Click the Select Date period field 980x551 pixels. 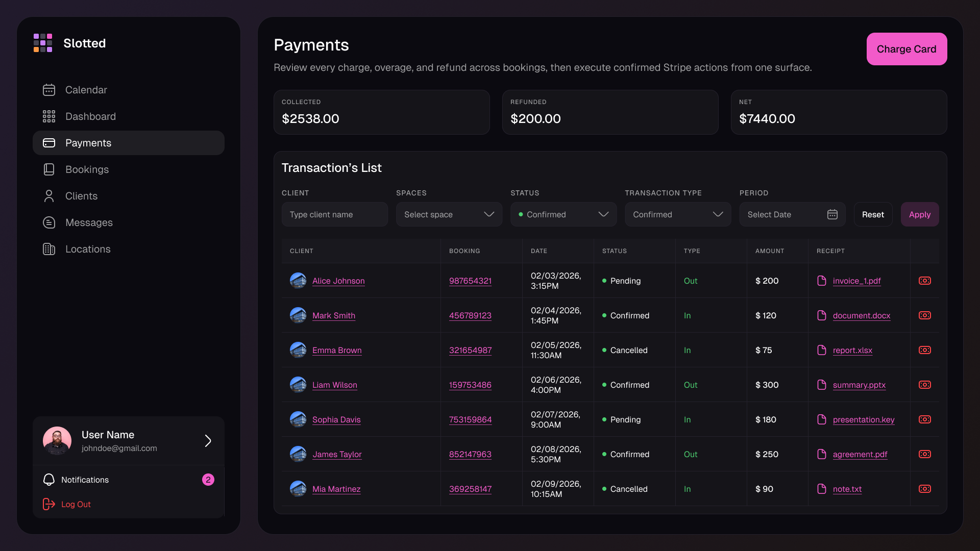(792, 214)
